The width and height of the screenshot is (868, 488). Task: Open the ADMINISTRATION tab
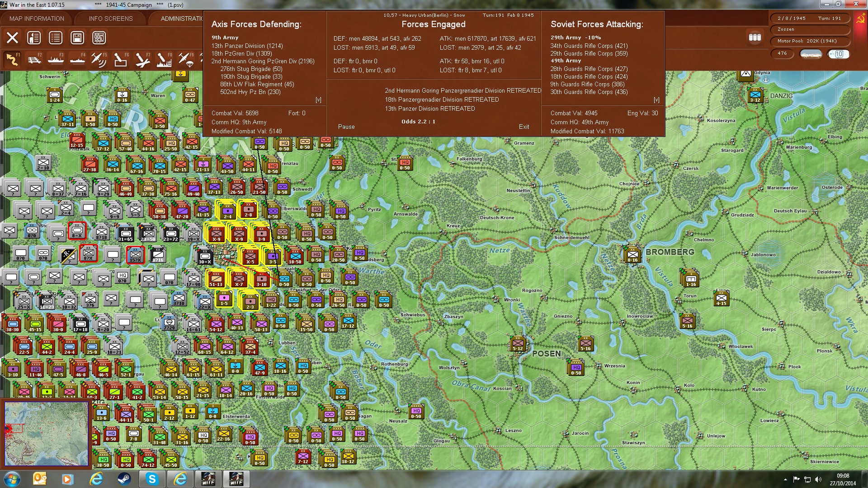click(182, 19)
